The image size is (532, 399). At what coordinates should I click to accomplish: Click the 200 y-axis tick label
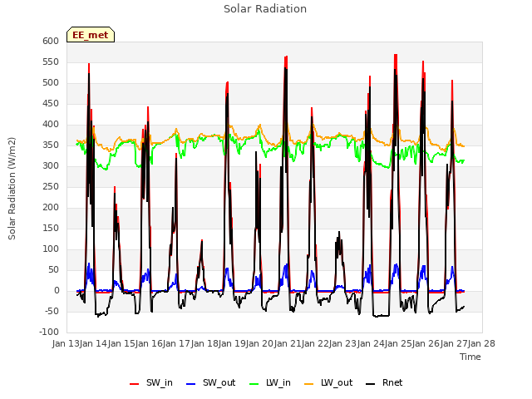pyautogui.click(x=51, y=207)
